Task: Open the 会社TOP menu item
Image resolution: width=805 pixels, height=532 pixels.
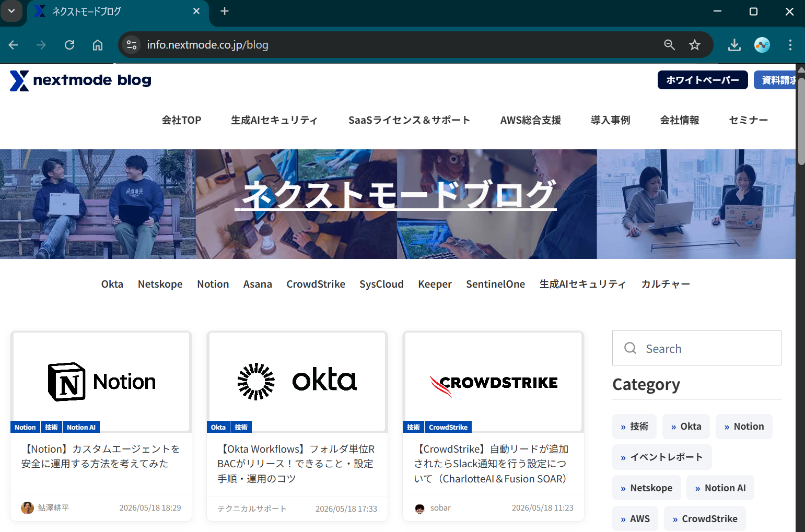Action: point(181,120)
